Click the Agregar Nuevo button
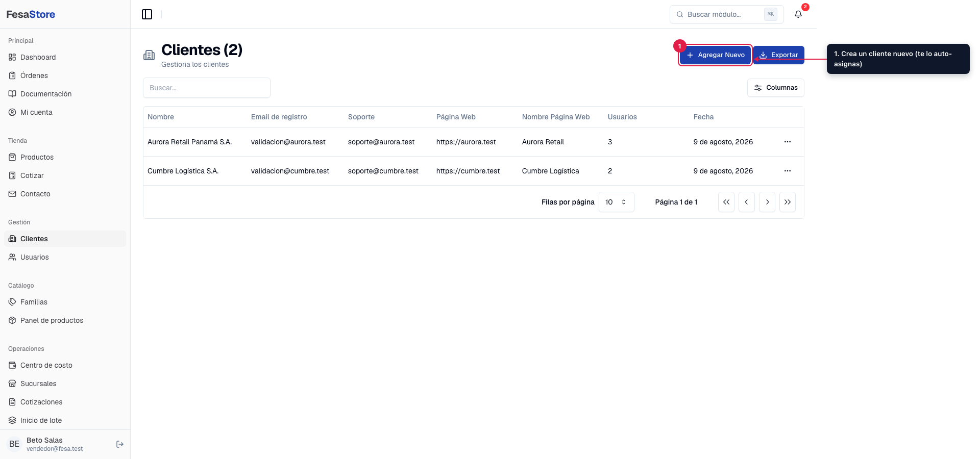 coord(715,55)
